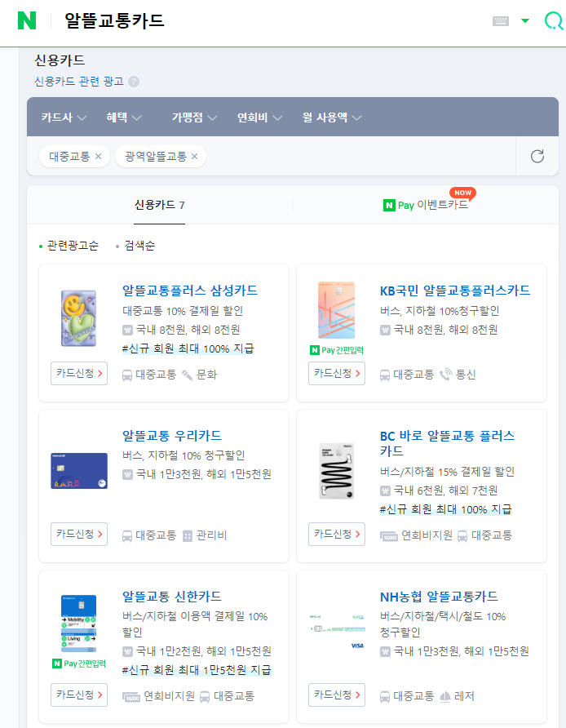Open 알뜰교통 우리카드 title link
Screen dimensions: 566x728
point(171,436)
